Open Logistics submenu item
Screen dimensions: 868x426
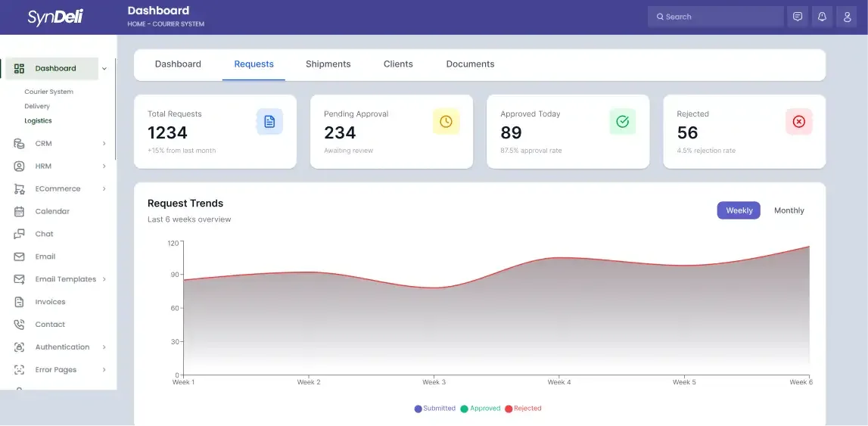(38, 120)
